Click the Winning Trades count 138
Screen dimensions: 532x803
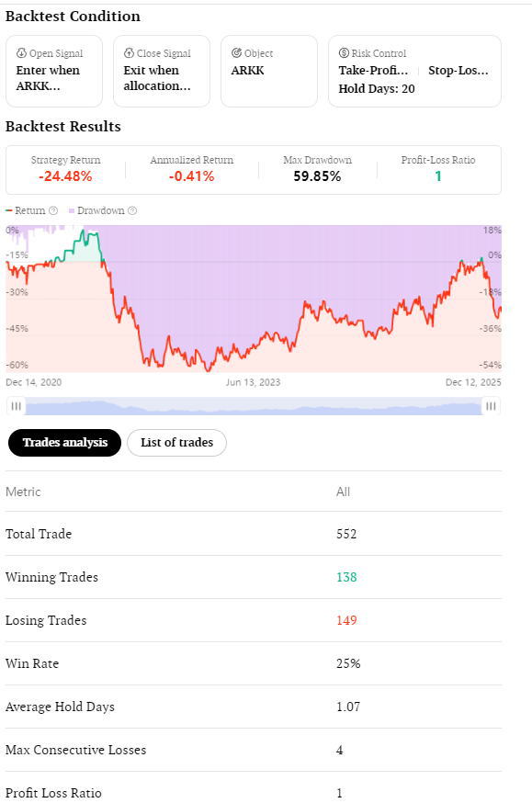(346, 577)
